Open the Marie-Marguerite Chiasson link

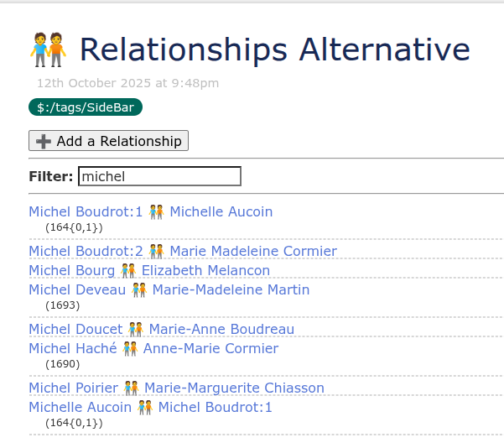point(234,388)
